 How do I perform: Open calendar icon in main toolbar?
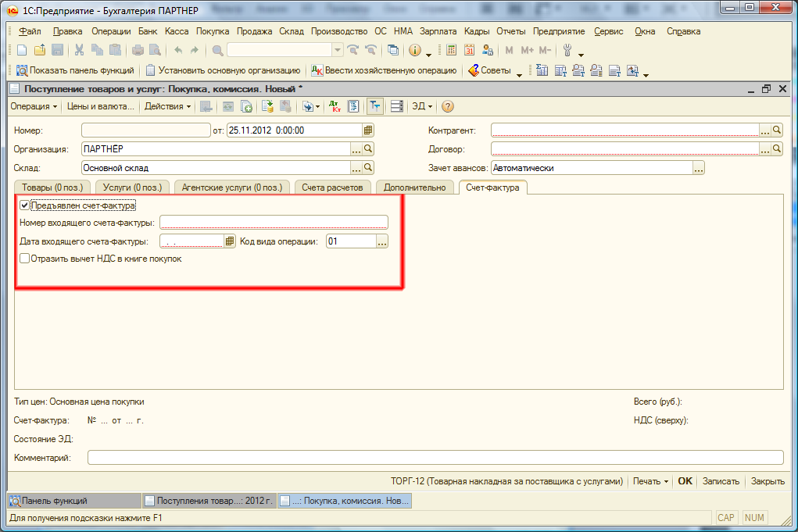point(470,50)
